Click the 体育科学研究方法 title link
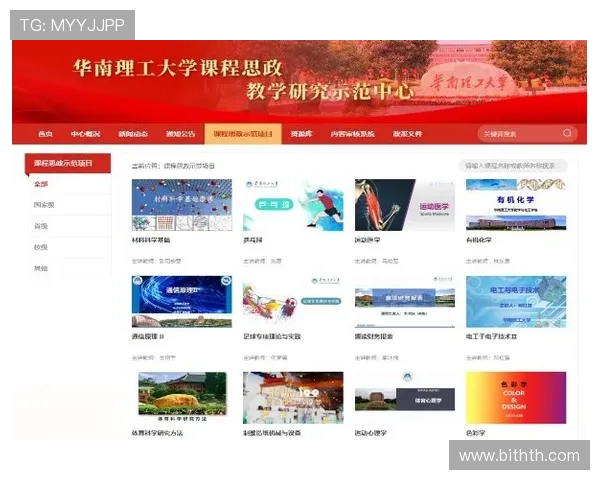Screen dimensions: 600x480 click(x=157, y=433)
